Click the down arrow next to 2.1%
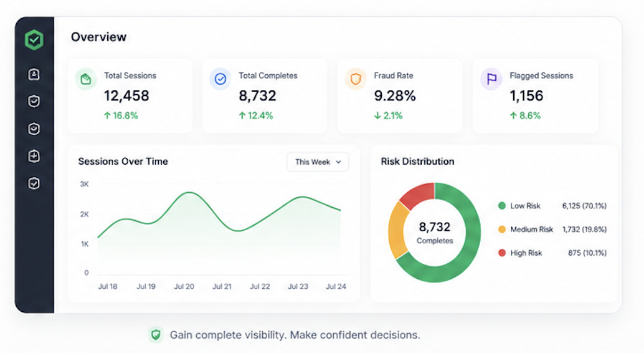This screenshot has width=644, height=353. pyautogui.click(x=377, y=115)
